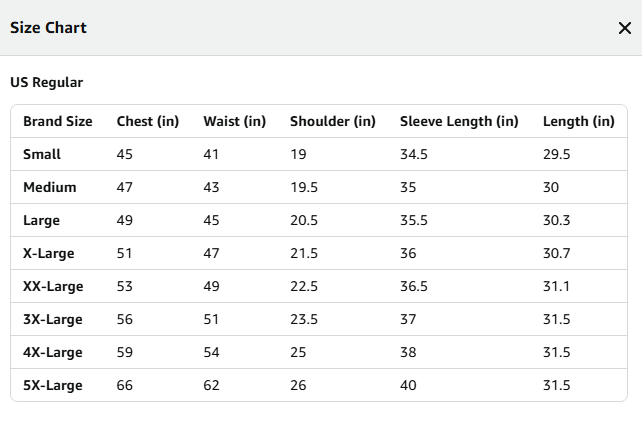Select the US Regular heading
Viewport: 642px width, 431px height.
(x=47, y=82)
